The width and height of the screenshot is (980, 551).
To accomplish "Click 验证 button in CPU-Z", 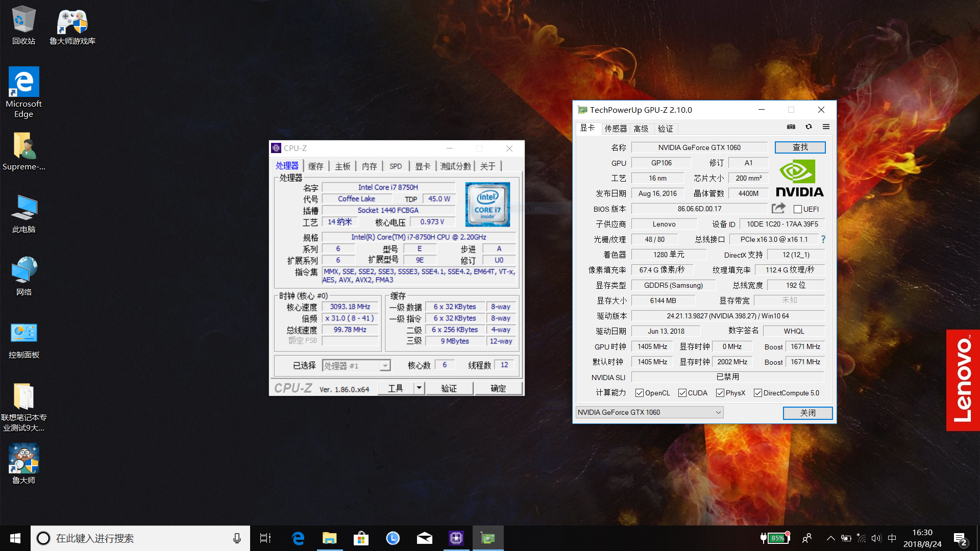I will tap(449, 388).
